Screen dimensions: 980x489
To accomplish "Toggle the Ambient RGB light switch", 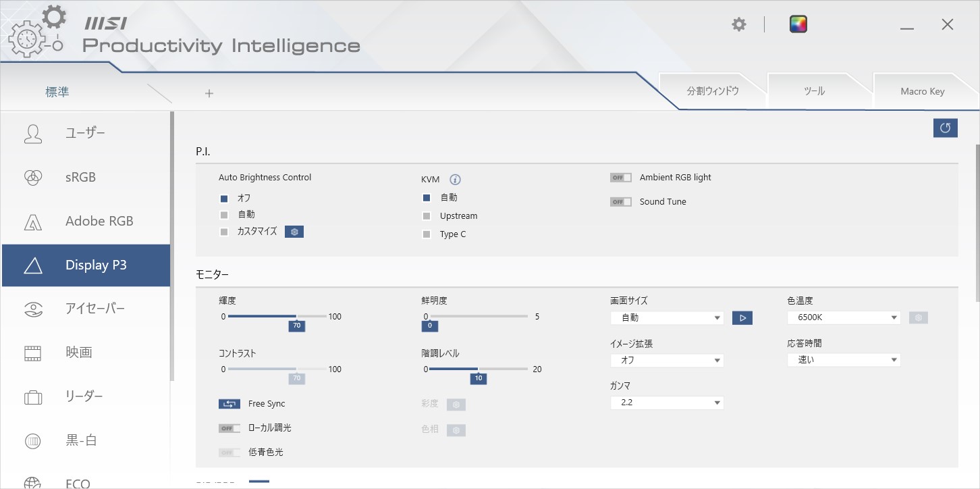I will (620, 178).
